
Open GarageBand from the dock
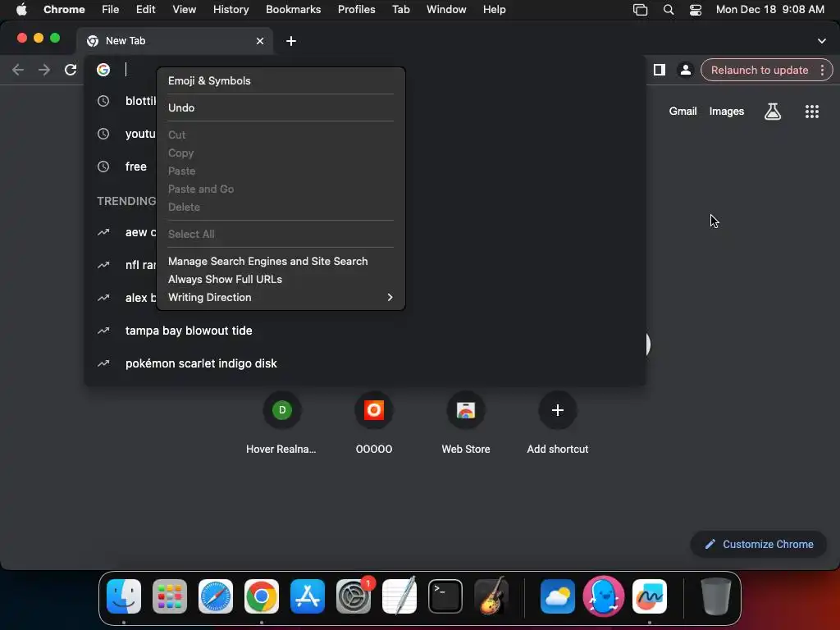(491, 596)
